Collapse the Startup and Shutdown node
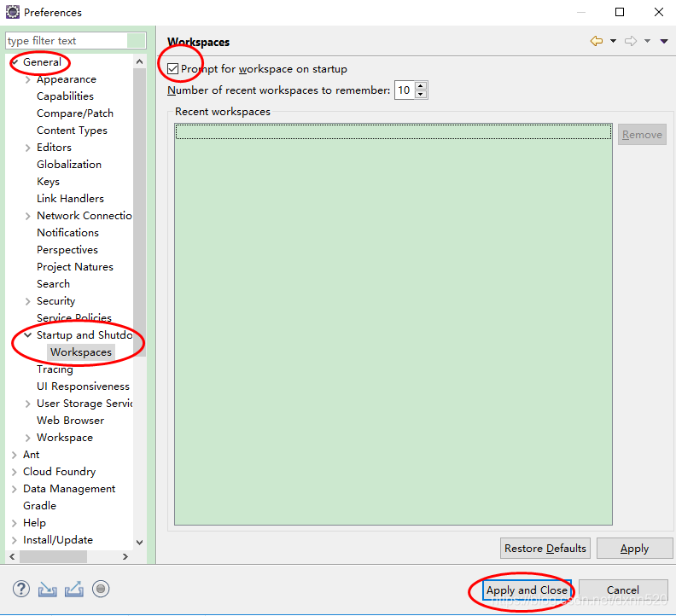This screenshot has width=676, height=616. click(x=28, y=335)
